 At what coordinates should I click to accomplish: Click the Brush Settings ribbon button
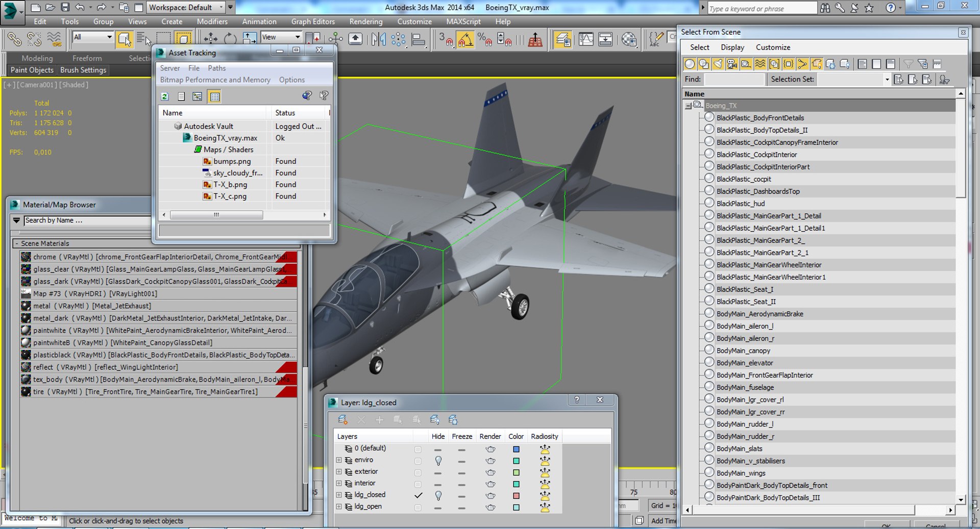pos(83,70)
